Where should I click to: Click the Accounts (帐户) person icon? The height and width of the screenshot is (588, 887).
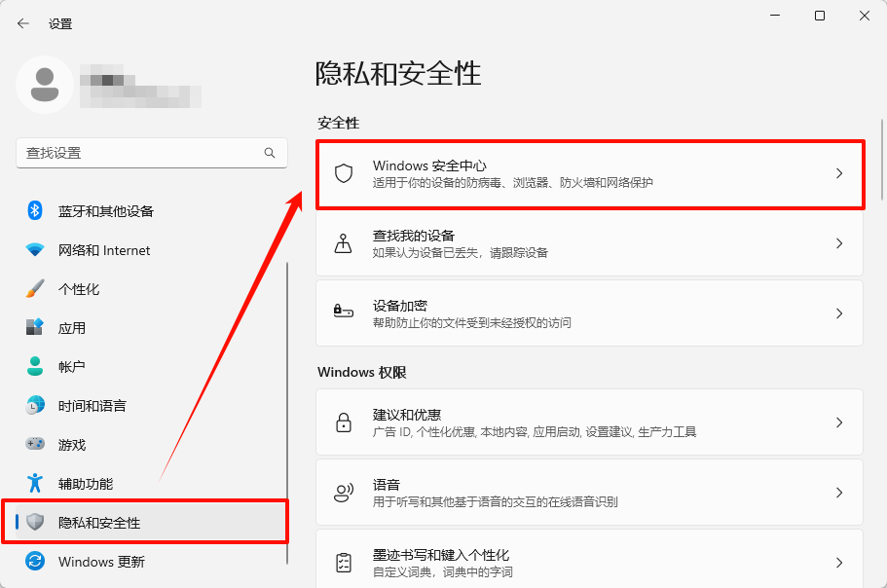click(35, 366)
